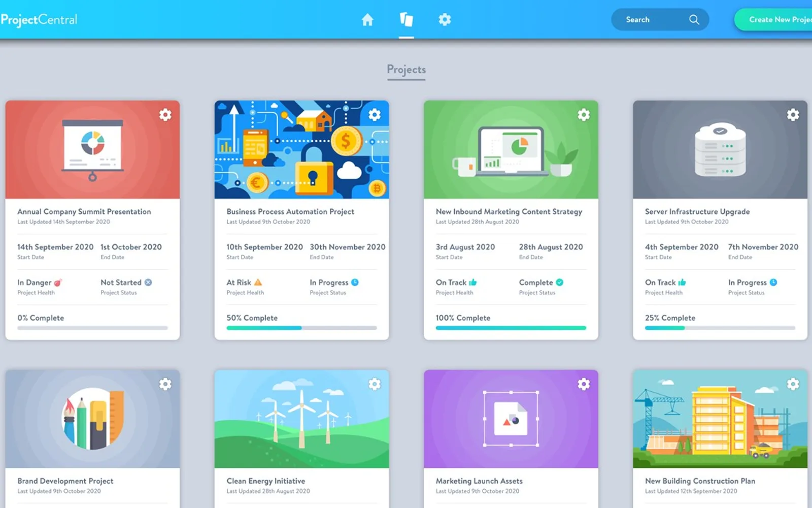Open Settings gear in top navigation
This screenshot has width=812, height=508.
click(x=445, y=20)
